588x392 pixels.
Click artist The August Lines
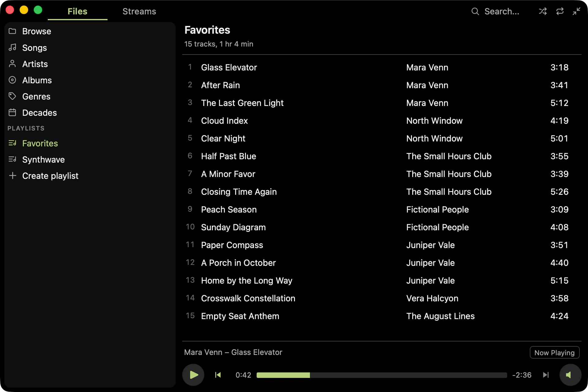pyautogui.click(x=440, y=316)
